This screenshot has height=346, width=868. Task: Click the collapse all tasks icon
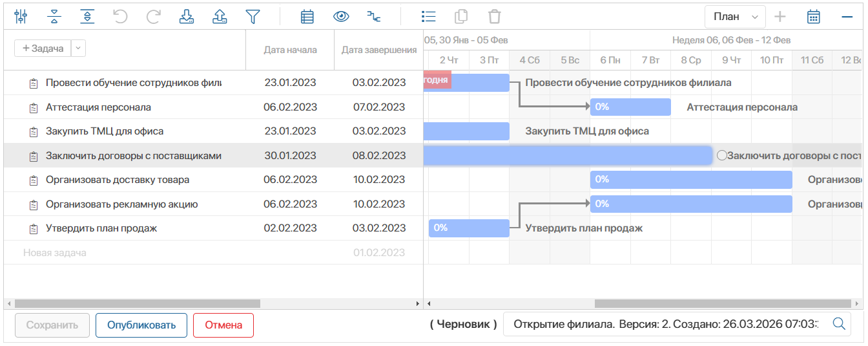coord(54,16)
